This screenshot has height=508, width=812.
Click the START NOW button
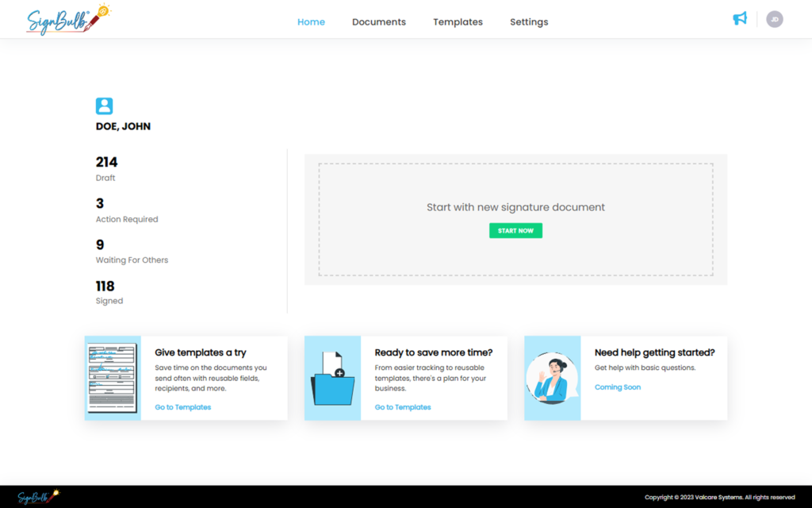515,231
